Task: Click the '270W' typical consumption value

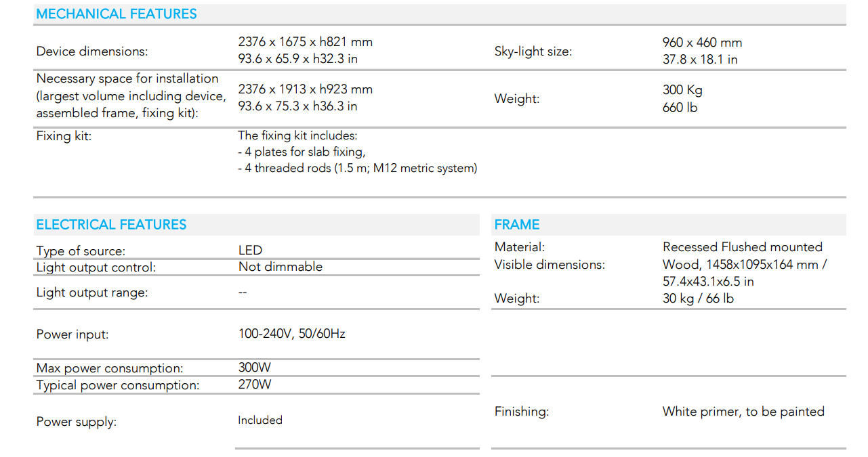Action: coord(255,385)
